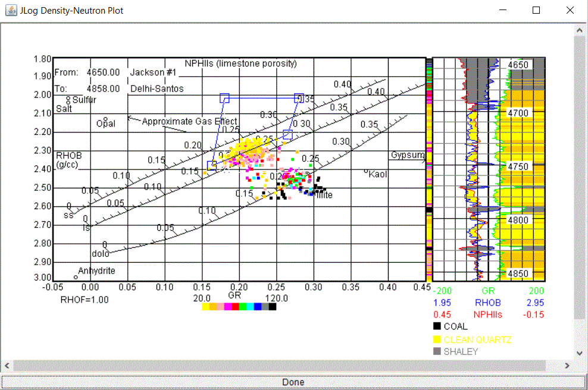Click the Anhydrite mineral point marker
This screenshot has height=390, width=588.
pos(76,277)
